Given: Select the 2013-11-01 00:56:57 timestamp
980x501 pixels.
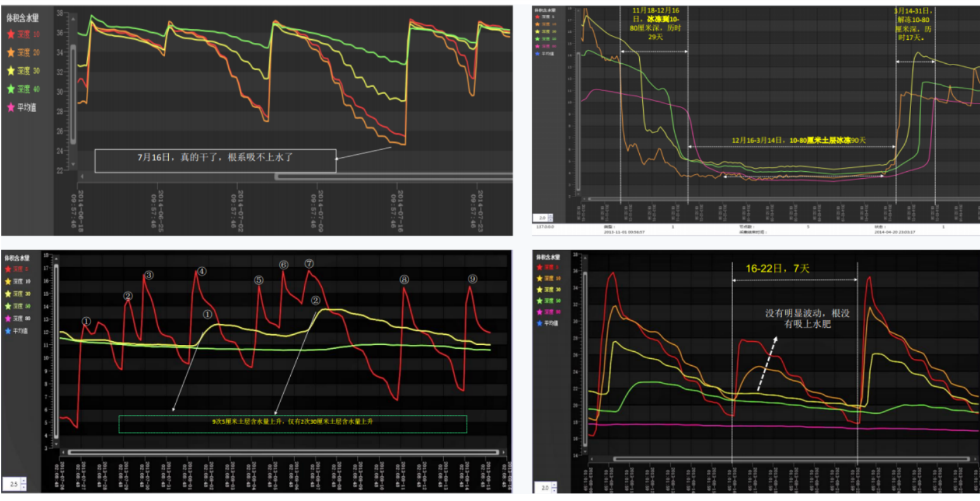Looking at the screenshot, I should (625, 232).
